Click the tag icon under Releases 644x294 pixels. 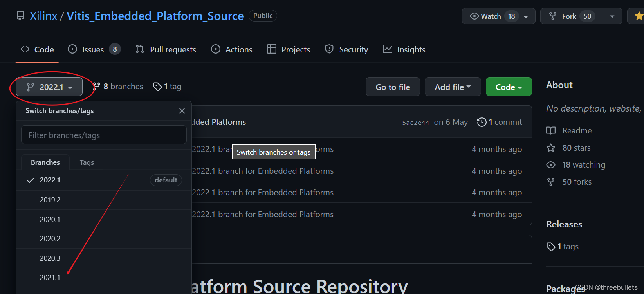click(551, 247)
